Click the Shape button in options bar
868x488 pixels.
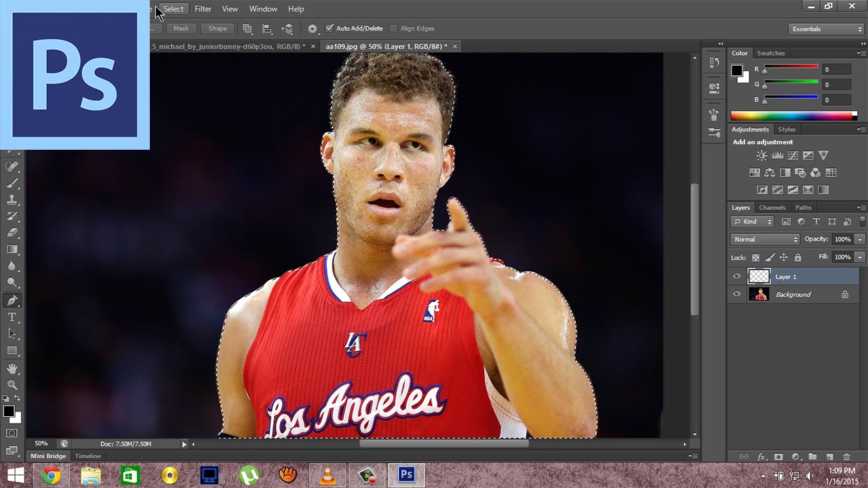point(218,28)
